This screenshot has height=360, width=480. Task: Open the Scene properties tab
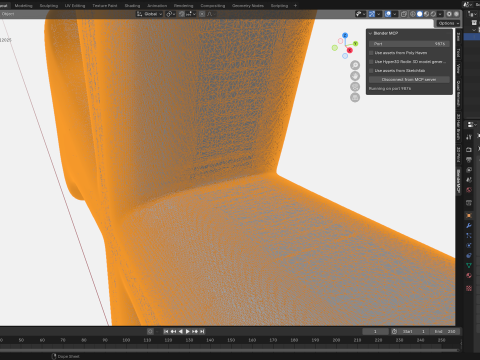pyautogui.click(x=469, y=180)
